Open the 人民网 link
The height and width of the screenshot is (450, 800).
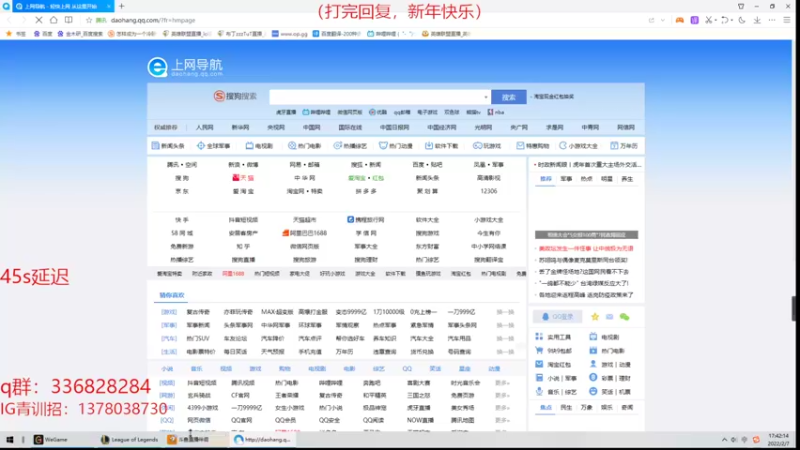pyautogui.click(x=205, y=127)
